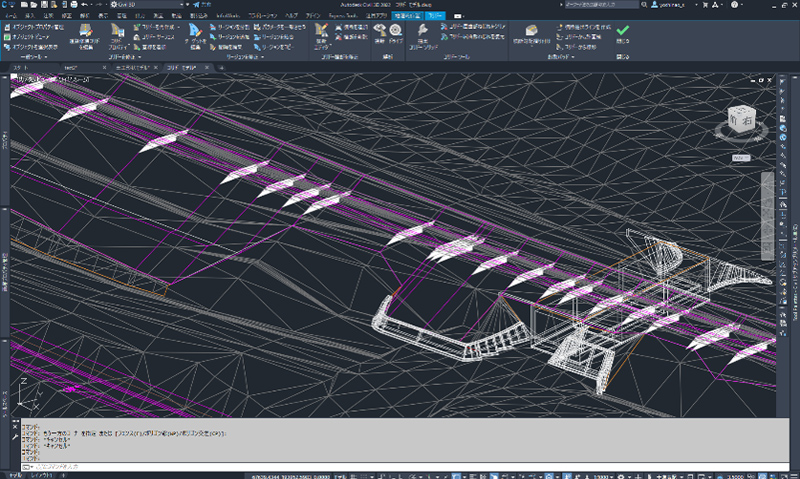Open the Corridor Surfaces tool
The image size is (800, 479).
point(154,37)
